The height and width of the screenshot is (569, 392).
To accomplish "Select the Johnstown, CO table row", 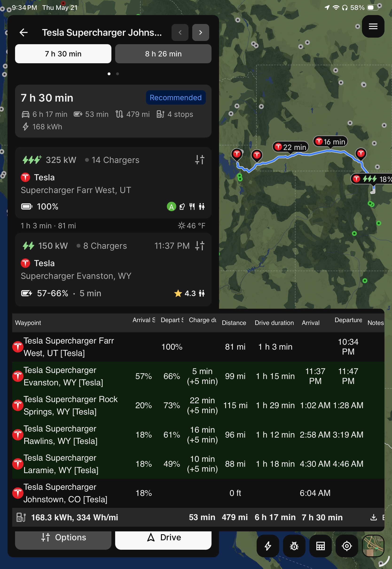I will click(198, 493).
